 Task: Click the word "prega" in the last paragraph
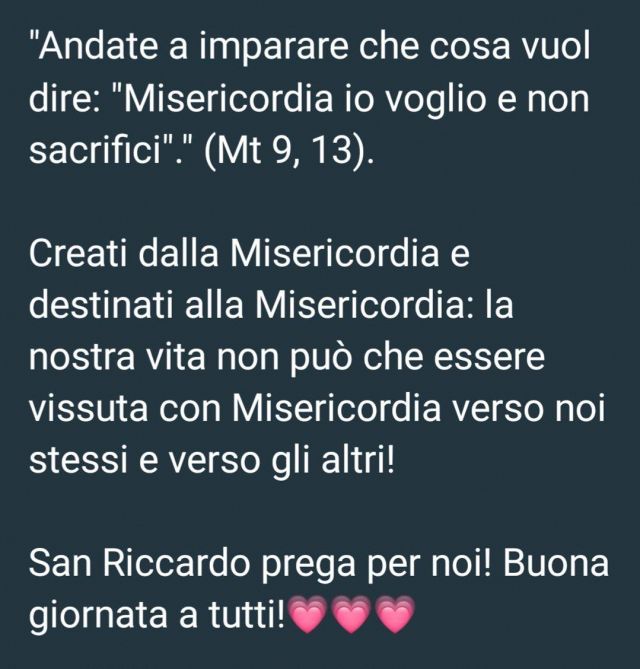308,567
